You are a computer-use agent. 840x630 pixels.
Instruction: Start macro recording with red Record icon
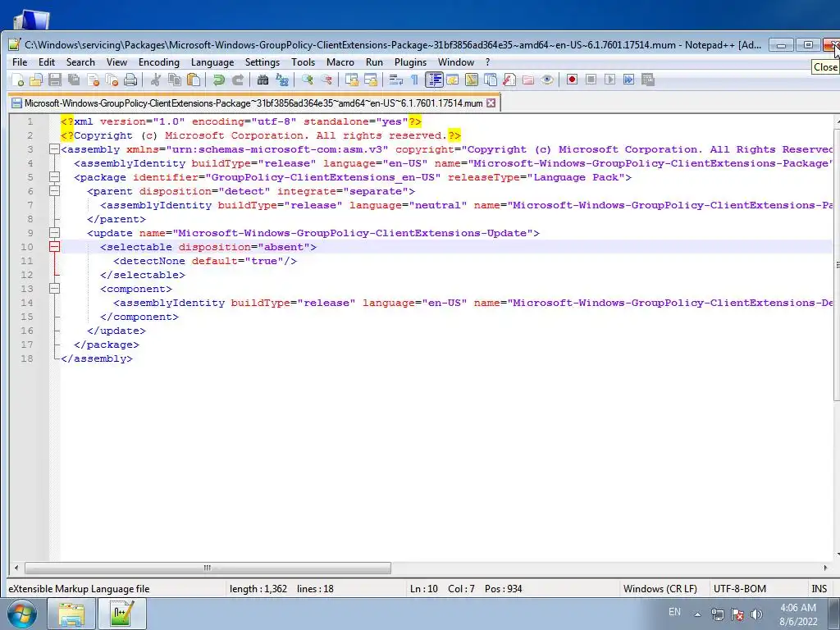coord(572,80)
